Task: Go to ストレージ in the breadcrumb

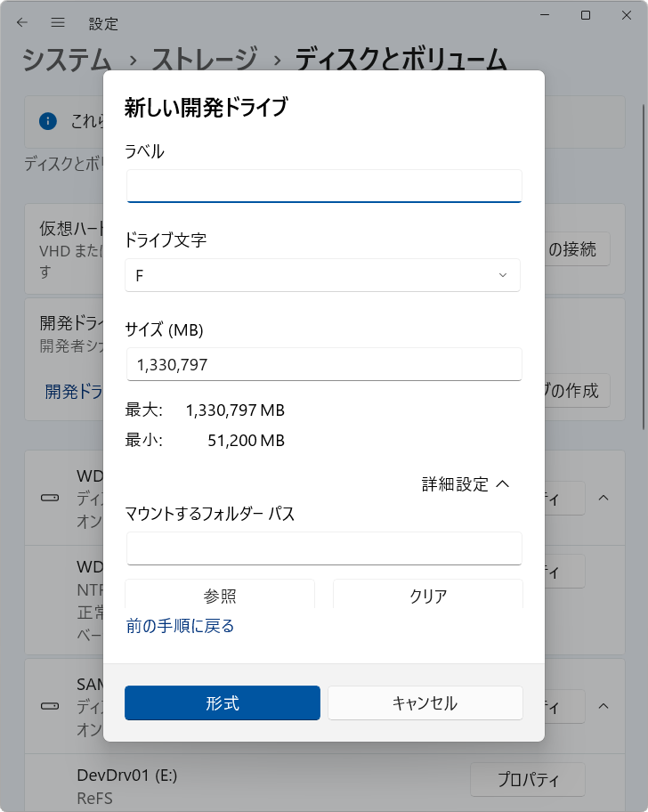Action: click(x=205, y=60)
